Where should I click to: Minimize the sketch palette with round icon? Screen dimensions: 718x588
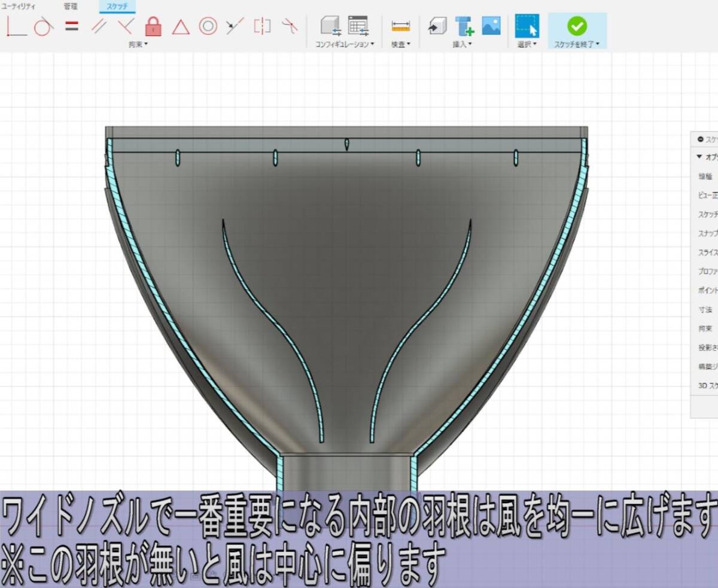[x=701, y=139]
